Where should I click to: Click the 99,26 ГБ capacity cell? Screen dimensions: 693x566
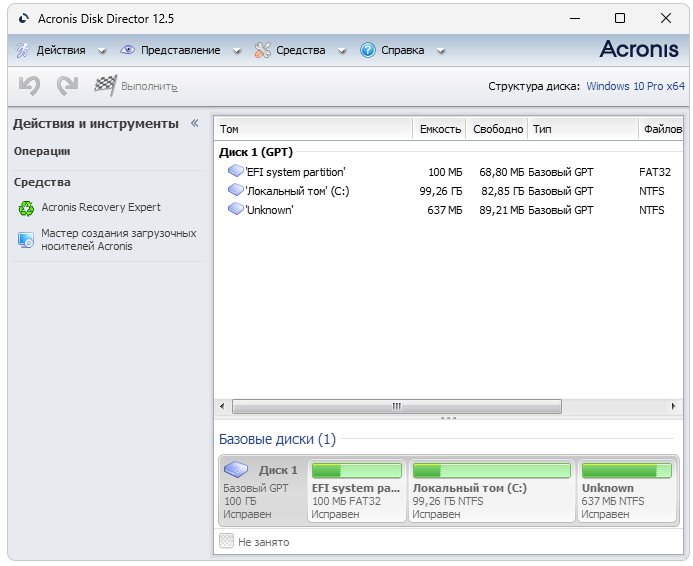pyautogui.click(x=441, y=191)
